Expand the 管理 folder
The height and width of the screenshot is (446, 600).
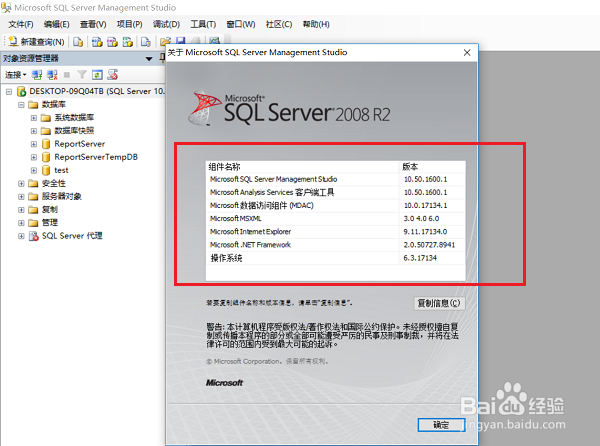[x=21, y=223]
